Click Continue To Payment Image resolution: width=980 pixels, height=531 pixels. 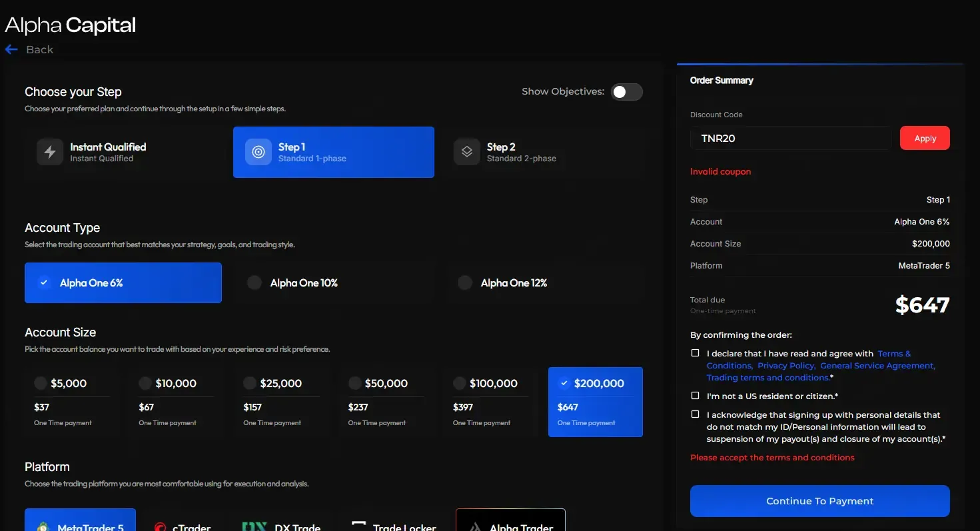pos(820,501)
